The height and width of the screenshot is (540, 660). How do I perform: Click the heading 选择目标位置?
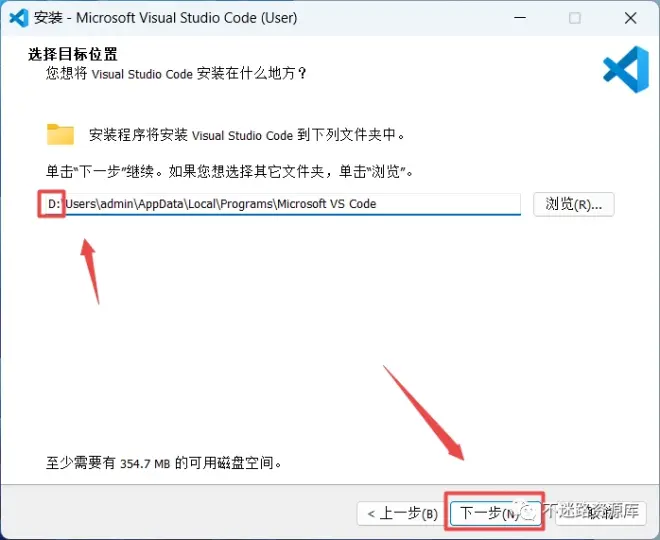tap(73, 54)
